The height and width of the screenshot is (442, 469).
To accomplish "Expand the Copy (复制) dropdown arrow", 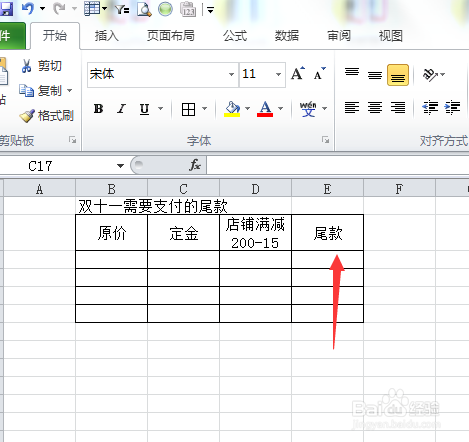I will pyautogui.click(x=69, y=90).
